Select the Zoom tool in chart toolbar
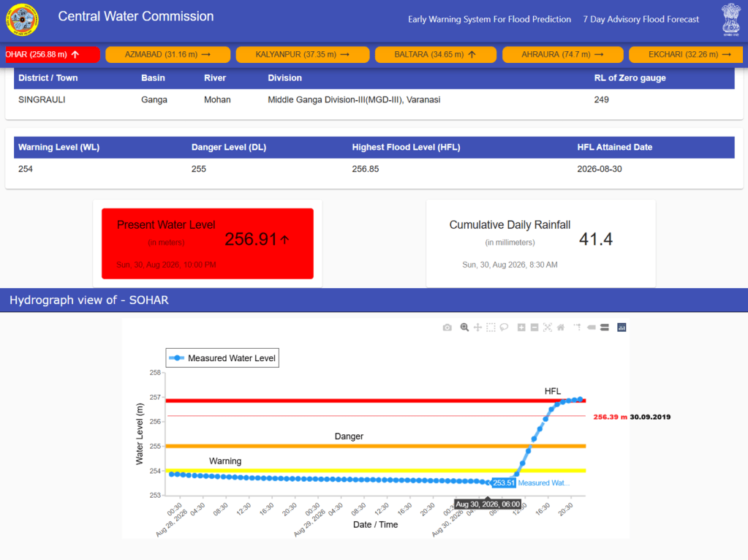Viewport: 748px width, 560px height. tap(464, 328)
